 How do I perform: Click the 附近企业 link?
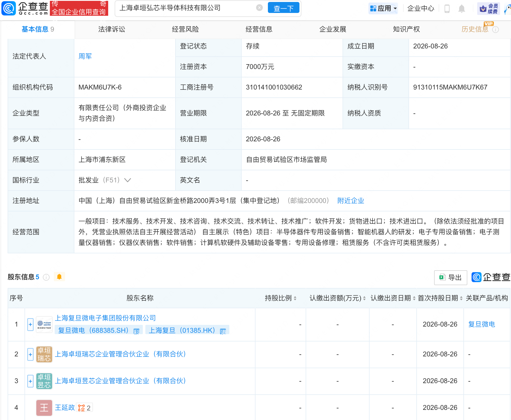(x=351, y=201)
